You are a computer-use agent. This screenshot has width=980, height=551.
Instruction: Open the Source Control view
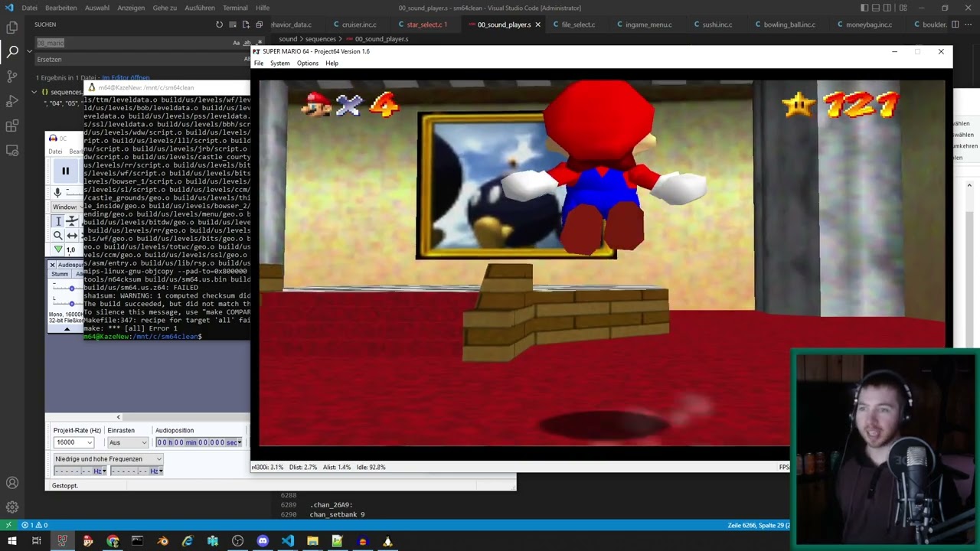[12, 77]
